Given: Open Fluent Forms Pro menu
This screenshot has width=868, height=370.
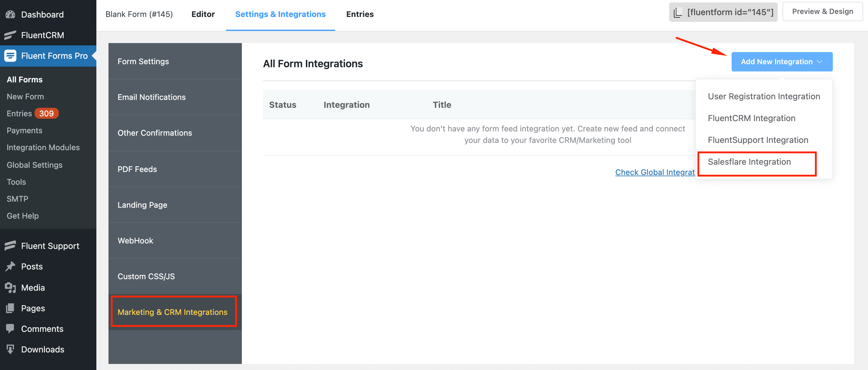Looking at the screenshot, I should tap(48, 55).
